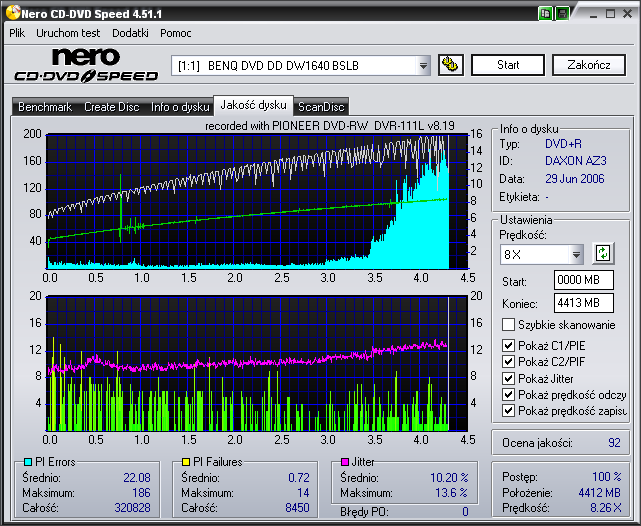Click the yellow PI Failures color swatch
This screenshot has height=526, width=641.
coord(186,462)
